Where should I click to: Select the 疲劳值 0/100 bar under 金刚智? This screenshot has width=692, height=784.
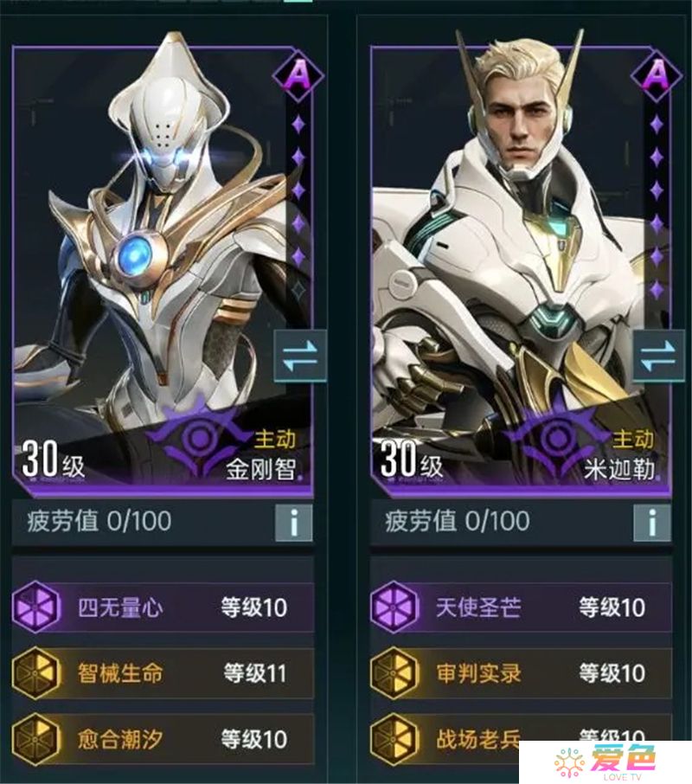(x=163, y=522)
